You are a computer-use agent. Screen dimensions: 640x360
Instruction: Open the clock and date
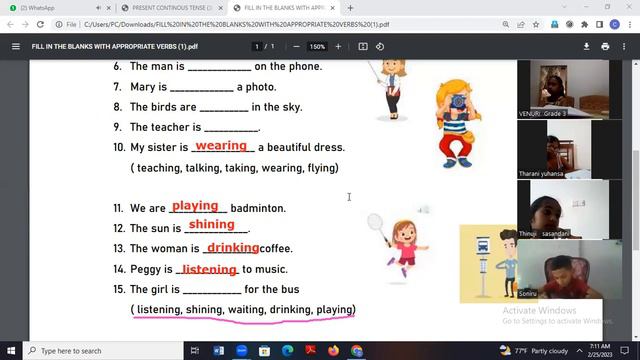click(x=600, y=351)
